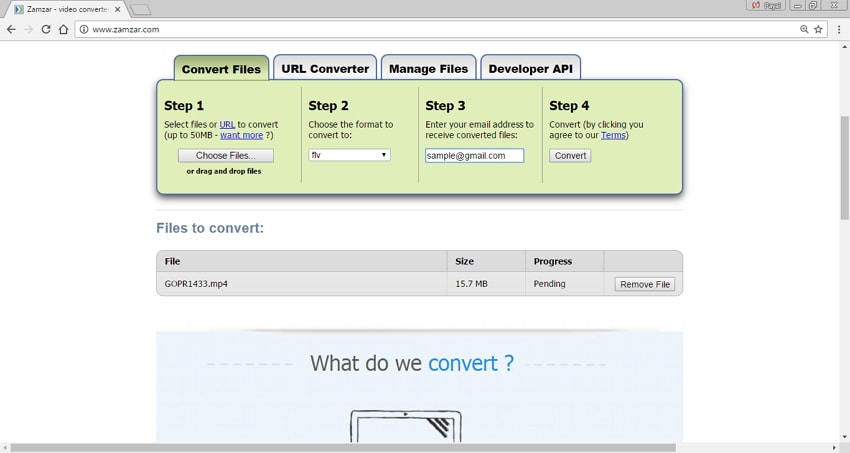This screenshot has height=453, width=850.
Task: Click the address bar URL www.zamzar.com
Action: [126, 29]
